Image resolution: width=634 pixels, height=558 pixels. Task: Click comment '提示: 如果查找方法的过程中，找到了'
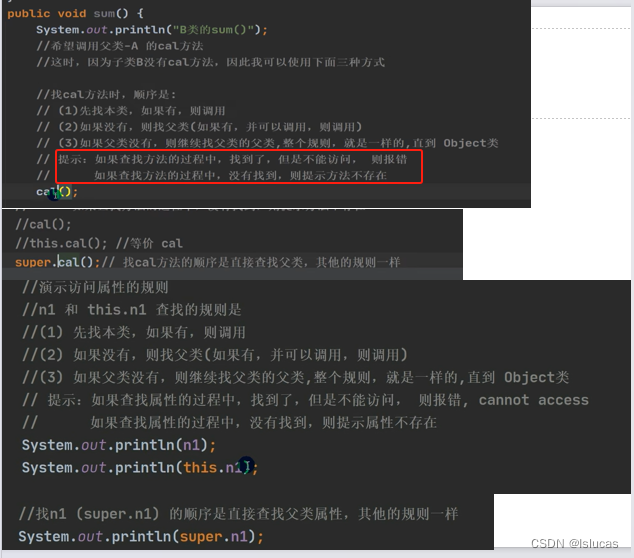pos(232,159)
